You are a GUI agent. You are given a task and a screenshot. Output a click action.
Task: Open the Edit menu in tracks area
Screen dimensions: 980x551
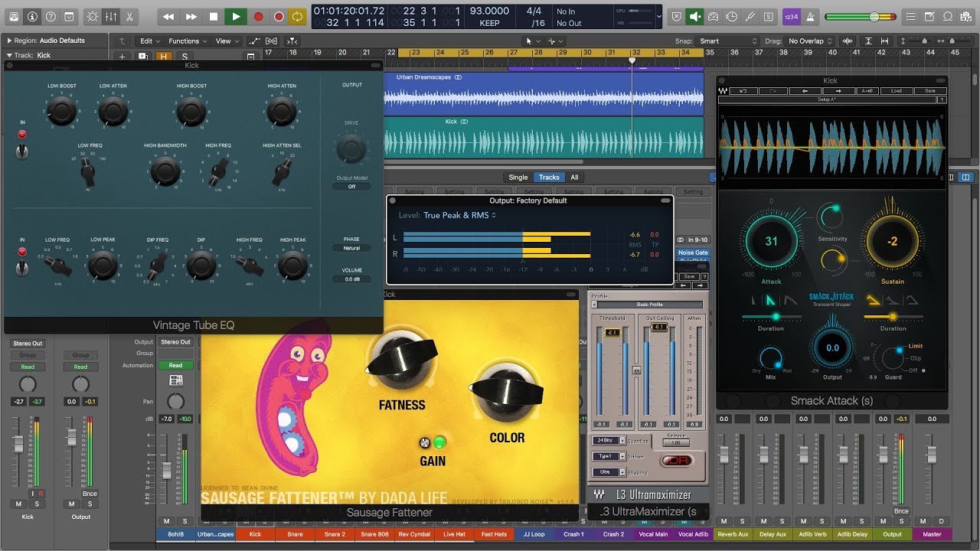tap(149, 41)
